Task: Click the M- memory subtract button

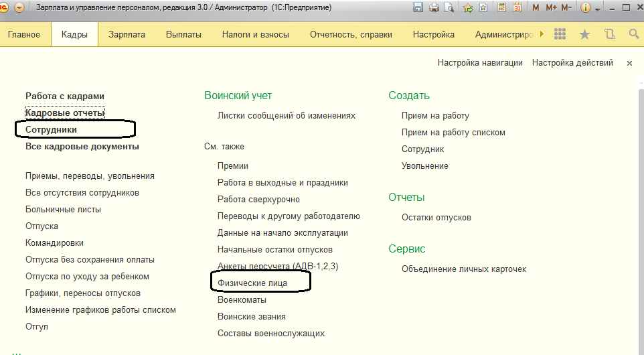Action: point(566,7)
